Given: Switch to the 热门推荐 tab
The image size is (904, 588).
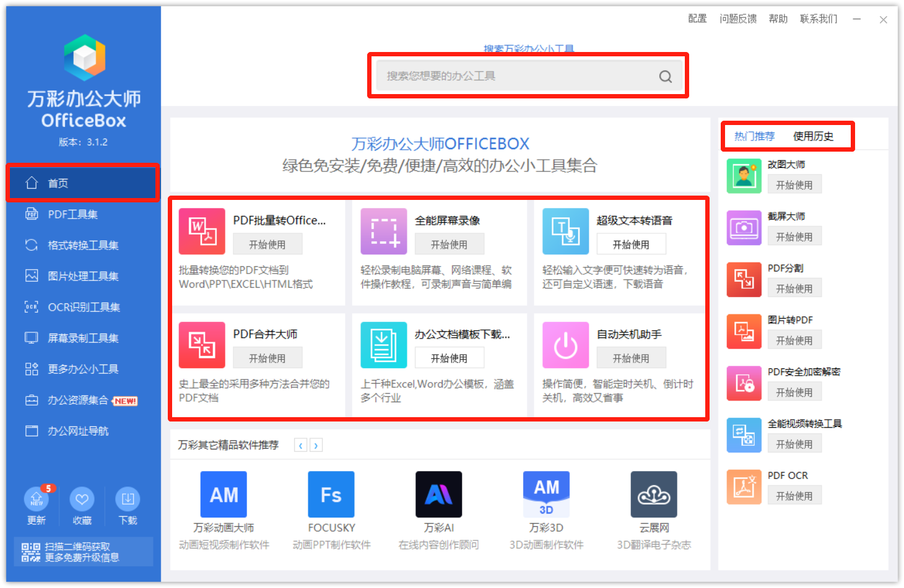Looking at the screenshot, I should (754, 136).
